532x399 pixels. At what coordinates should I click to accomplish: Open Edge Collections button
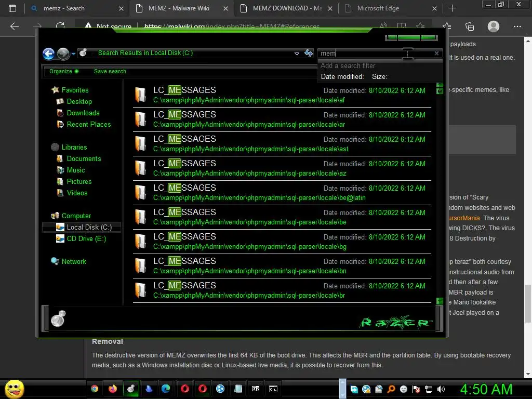[x=470, y=26]
